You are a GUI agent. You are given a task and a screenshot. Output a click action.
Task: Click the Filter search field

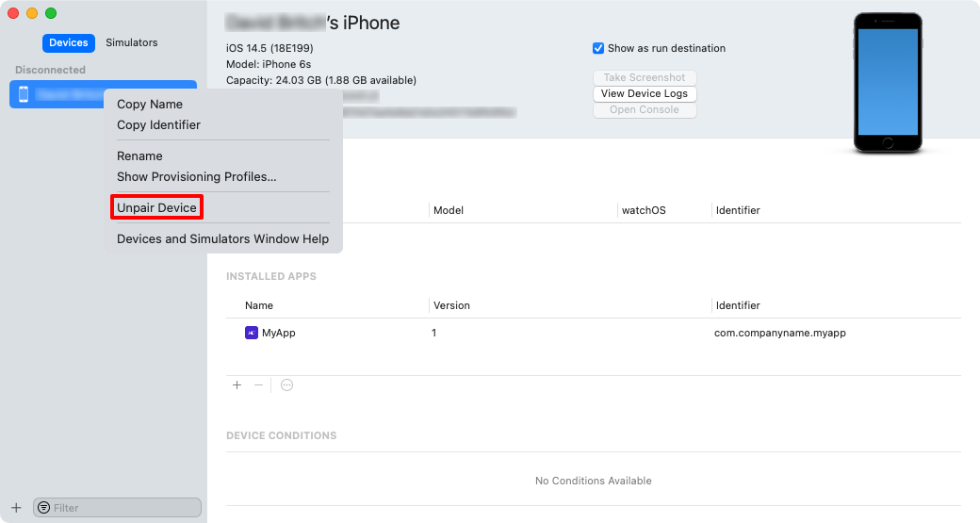tap(118, 508)
